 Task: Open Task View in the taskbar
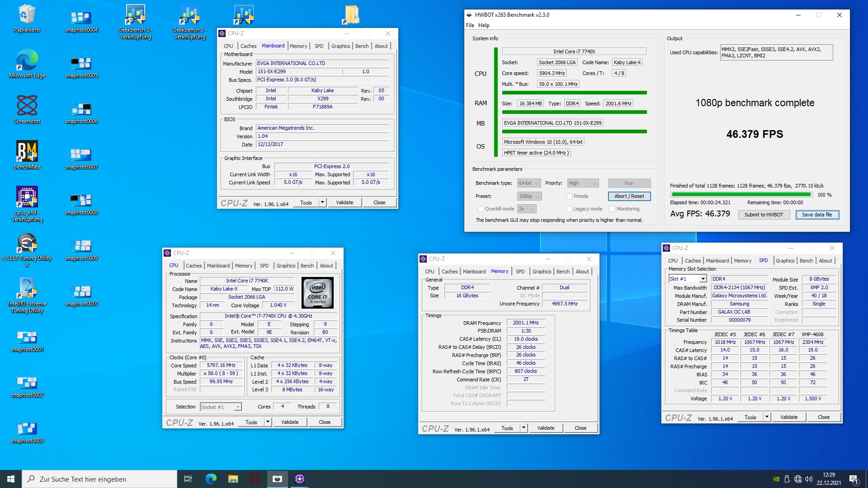tap(188, 479)
